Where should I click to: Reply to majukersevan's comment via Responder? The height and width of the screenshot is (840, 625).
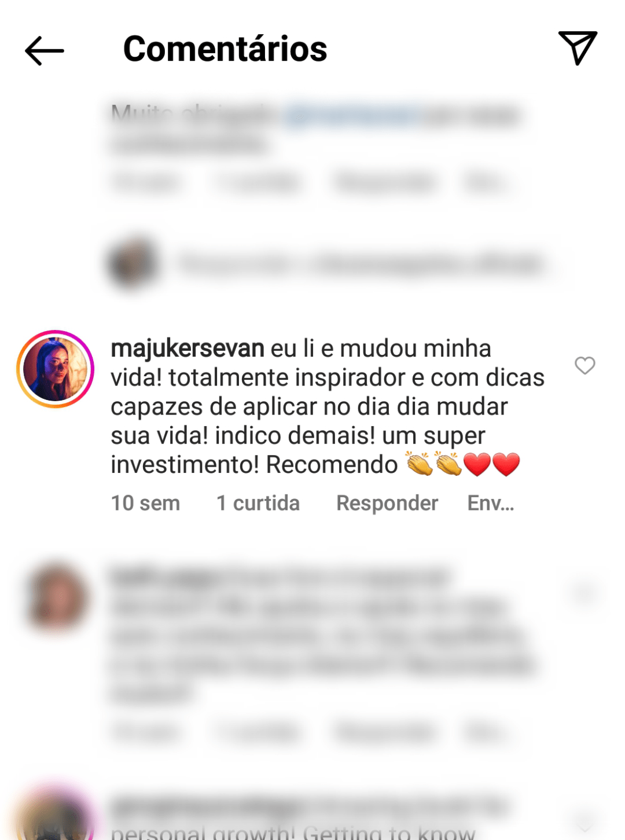click(x=387, y=503)
